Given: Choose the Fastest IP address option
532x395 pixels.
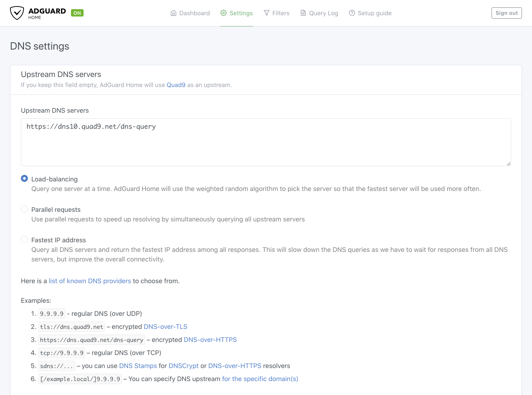Looking at the screenshot, I should coord(25,240).
